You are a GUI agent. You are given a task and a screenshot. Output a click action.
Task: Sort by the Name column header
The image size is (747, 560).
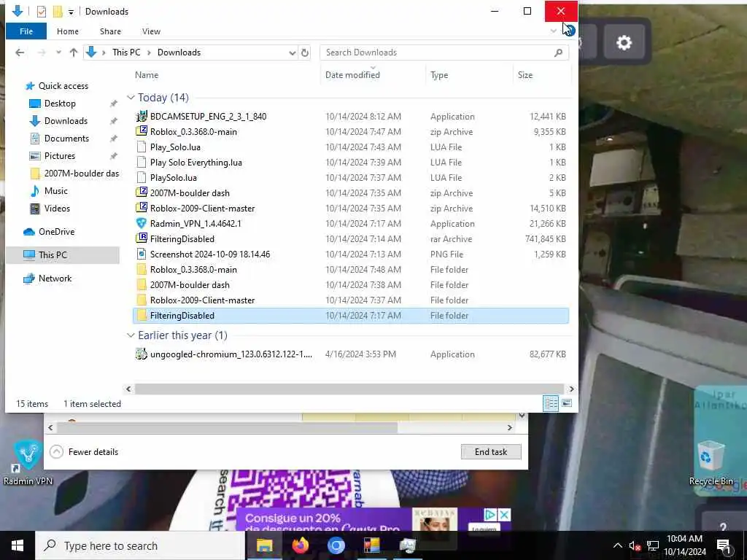coord(146,75)
